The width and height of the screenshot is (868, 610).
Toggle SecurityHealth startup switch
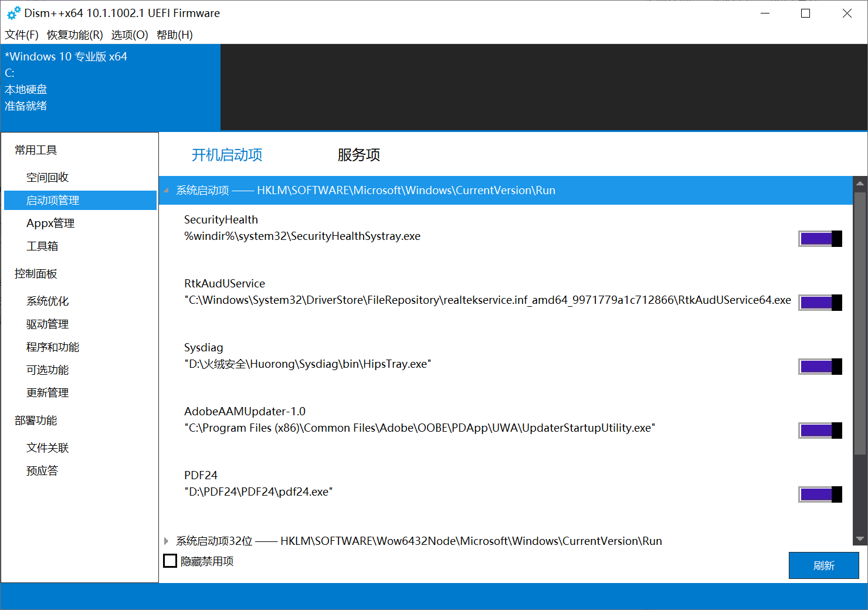[820, 239]
